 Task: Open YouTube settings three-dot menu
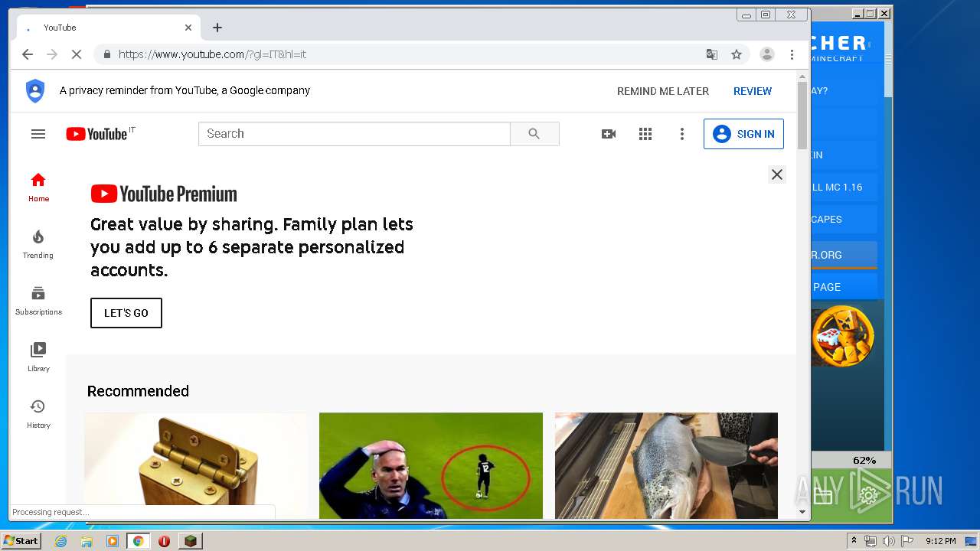click(x=682, y=134)
